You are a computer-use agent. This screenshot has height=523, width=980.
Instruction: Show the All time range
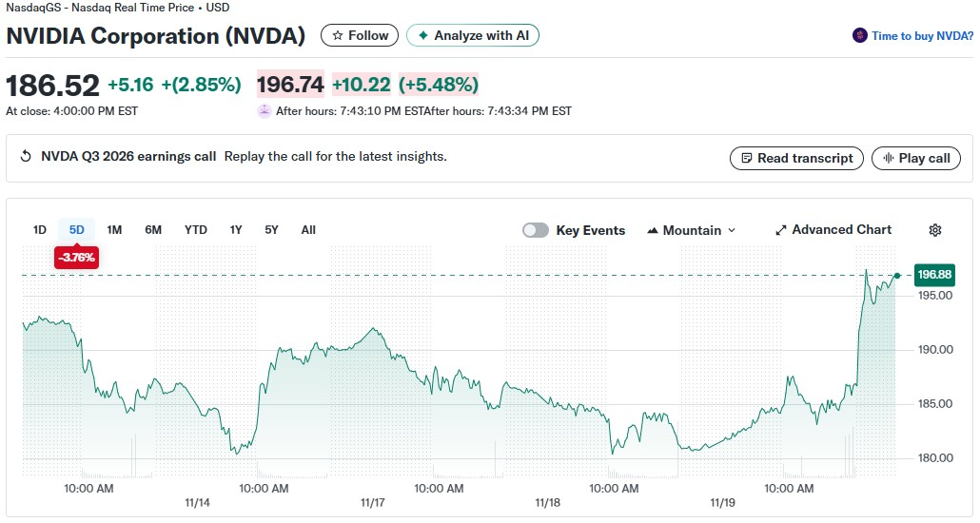click(x=308, y=230)
